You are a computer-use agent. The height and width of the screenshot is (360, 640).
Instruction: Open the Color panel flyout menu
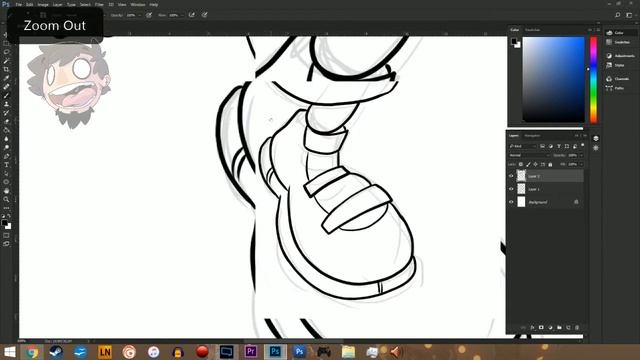[x=598, y=30]
